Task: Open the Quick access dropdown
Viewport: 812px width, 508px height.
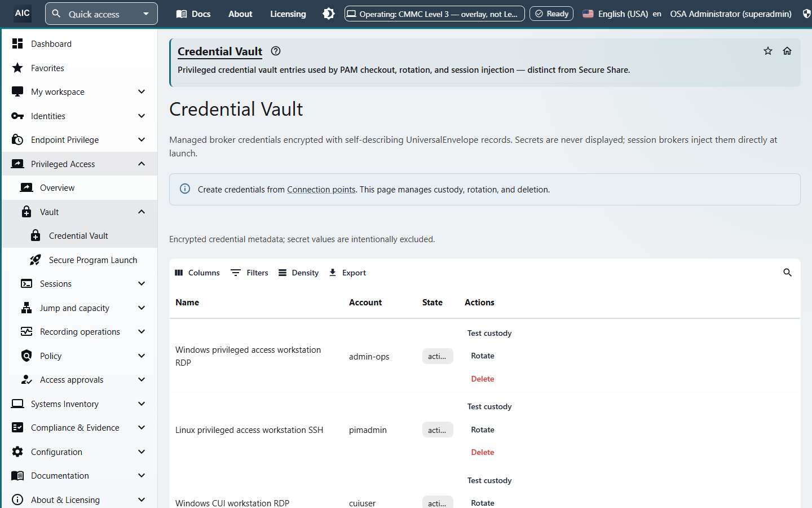Action: point(101,14)
